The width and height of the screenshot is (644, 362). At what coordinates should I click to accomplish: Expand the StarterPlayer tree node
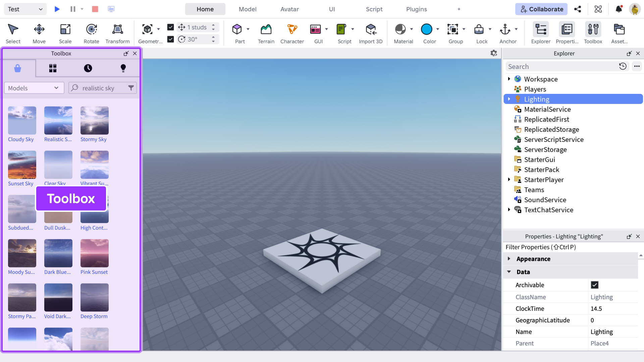click(x=509, y=180)
